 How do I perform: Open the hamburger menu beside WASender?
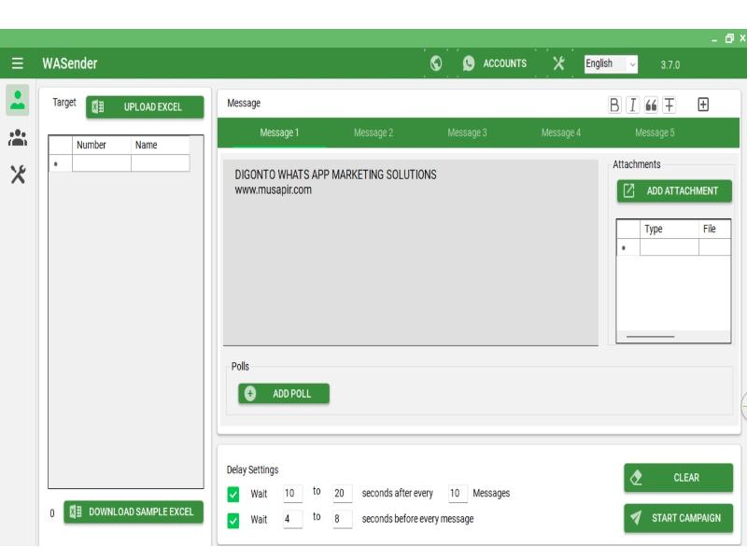[x=18, y=64]
